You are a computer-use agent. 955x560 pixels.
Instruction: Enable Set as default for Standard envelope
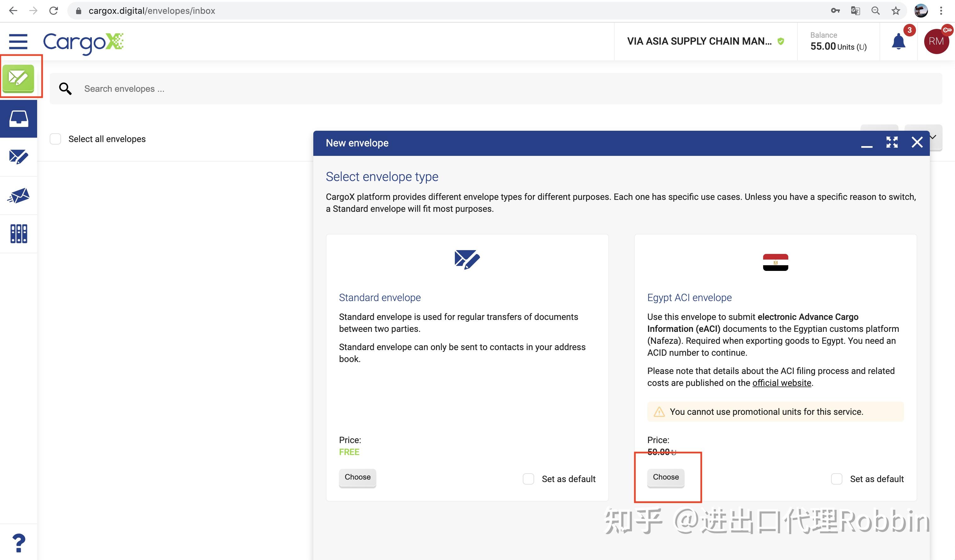(528, 479)
